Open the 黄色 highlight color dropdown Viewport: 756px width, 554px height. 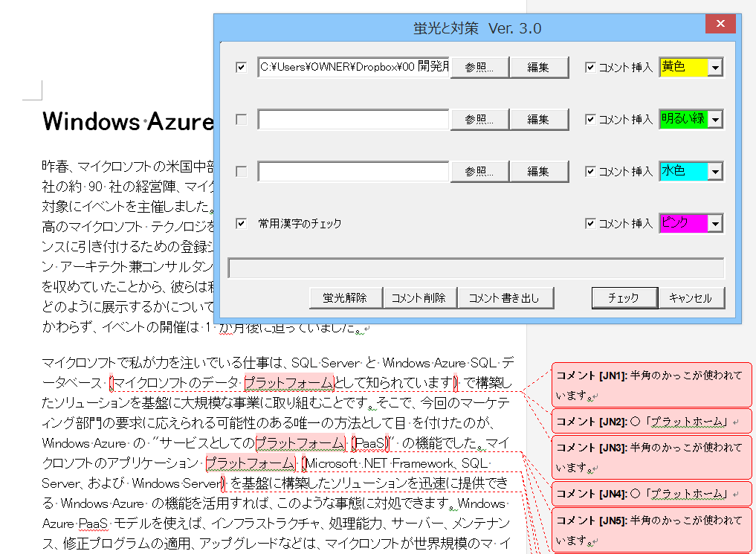coord(715,68)
